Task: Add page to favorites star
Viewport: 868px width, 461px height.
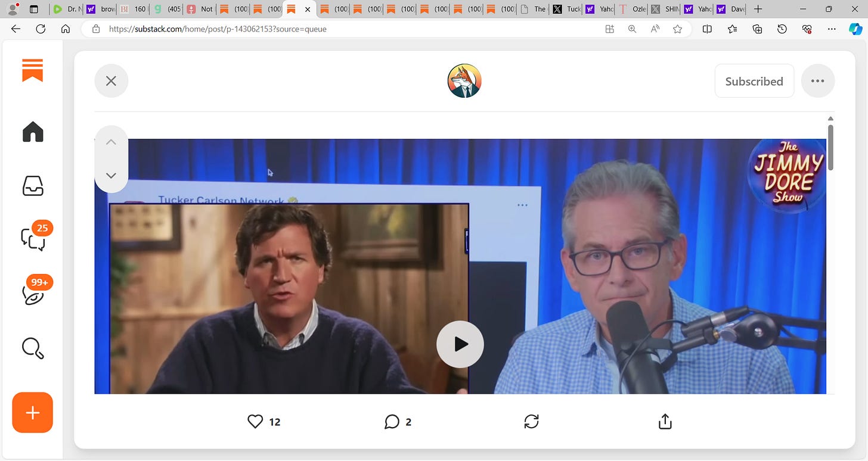Action: coord(677,29)
